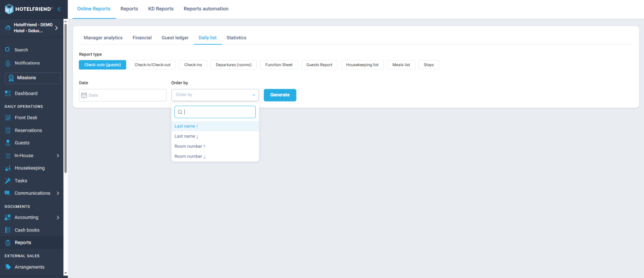The image size is (644, 278).
Task: Switch to the top Reports tab
Action: tap(129, 9)
